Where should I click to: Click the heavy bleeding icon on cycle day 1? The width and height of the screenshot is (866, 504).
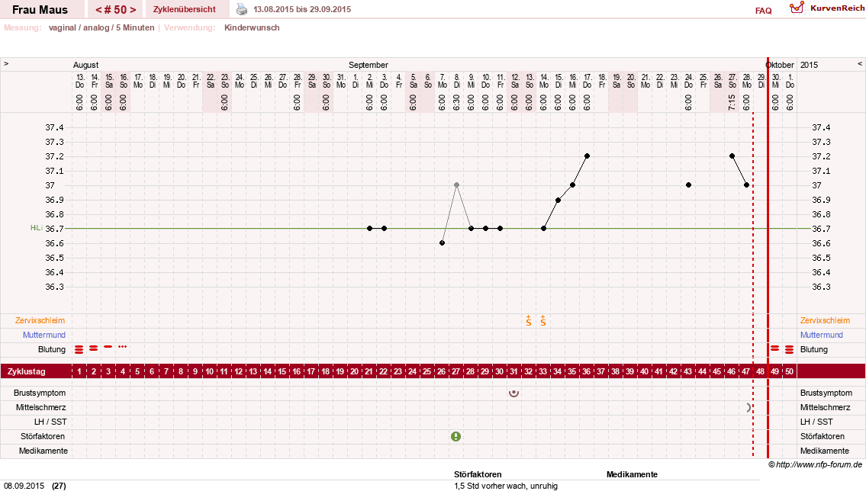coord(79,349)
